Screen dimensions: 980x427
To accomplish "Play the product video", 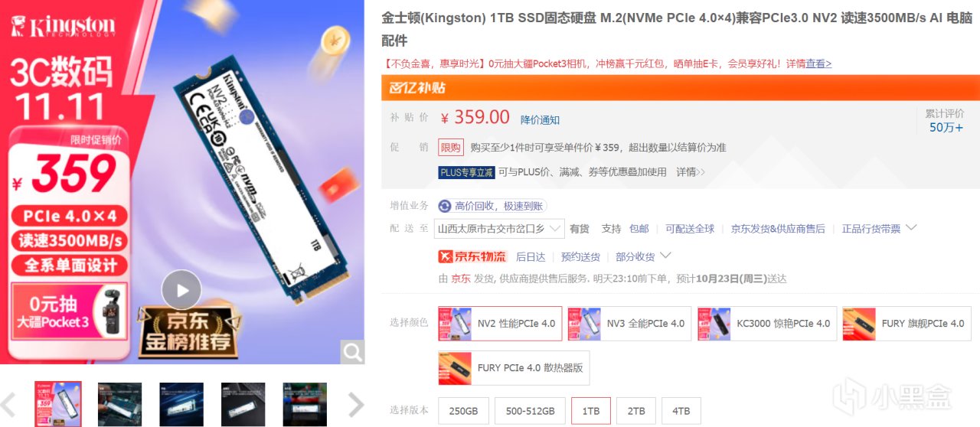I will [x=181, y=290].
